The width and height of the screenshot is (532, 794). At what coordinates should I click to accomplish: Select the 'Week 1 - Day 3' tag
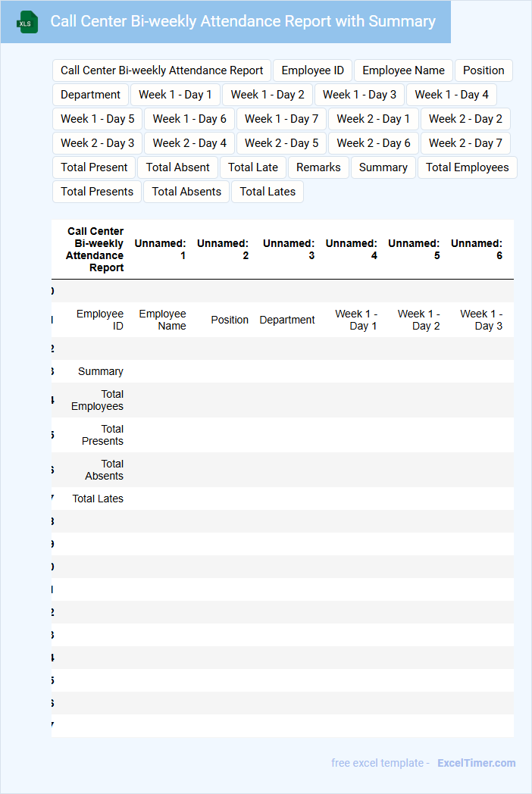coord(359,95)
